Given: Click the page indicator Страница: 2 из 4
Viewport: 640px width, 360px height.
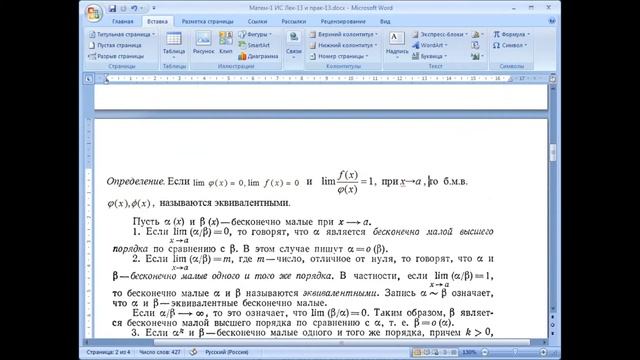Looking at the screenshot, I should 108,352.
